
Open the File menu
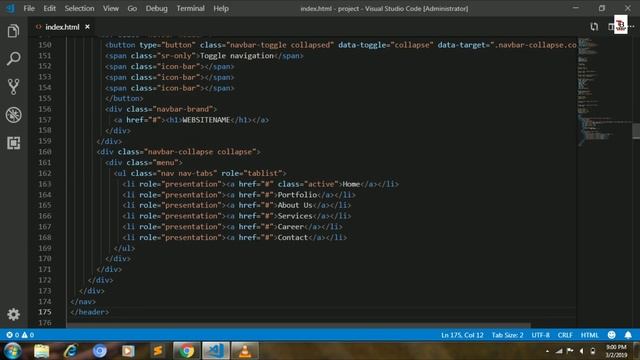coord(29,8)
